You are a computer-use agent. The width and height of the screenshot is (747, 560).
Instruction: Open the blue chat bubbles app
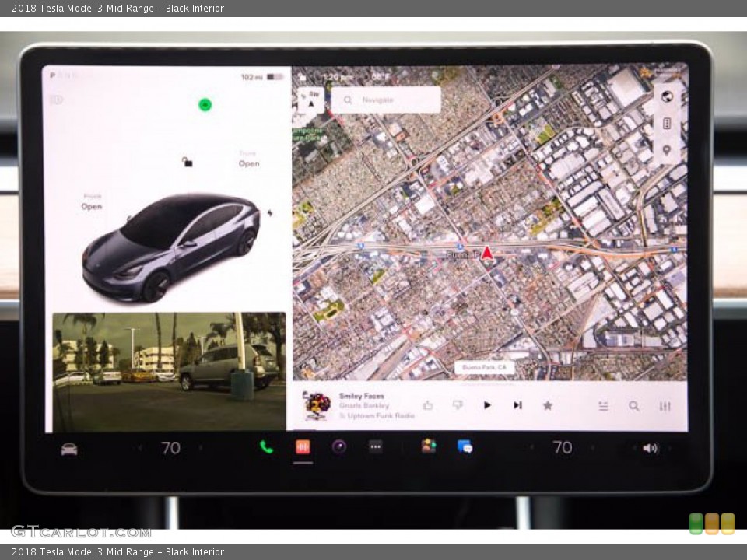point(465,446)
